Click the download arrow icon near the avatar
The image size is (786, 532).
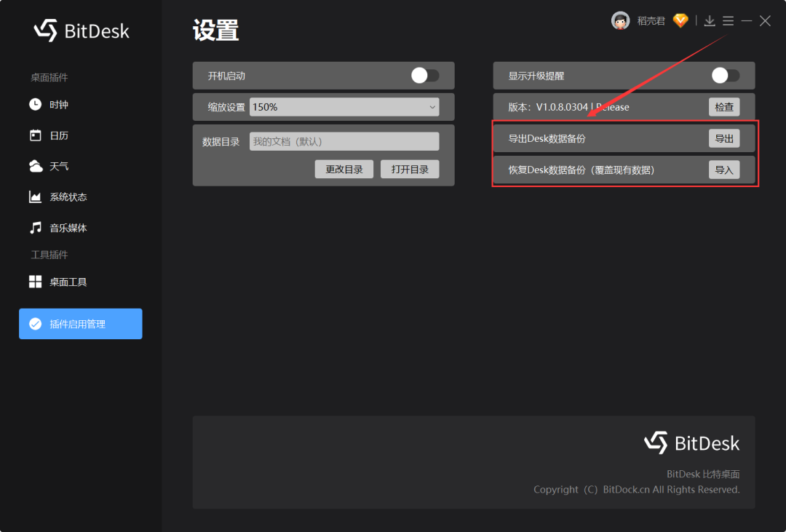click(709, 20)
